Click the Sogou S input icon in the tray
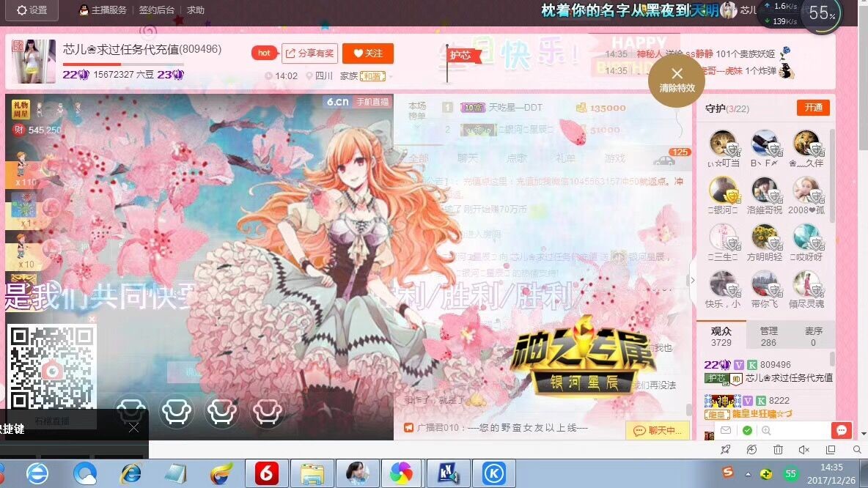The width and height of the screenshot is (868, 488). (x=728, y=473)
